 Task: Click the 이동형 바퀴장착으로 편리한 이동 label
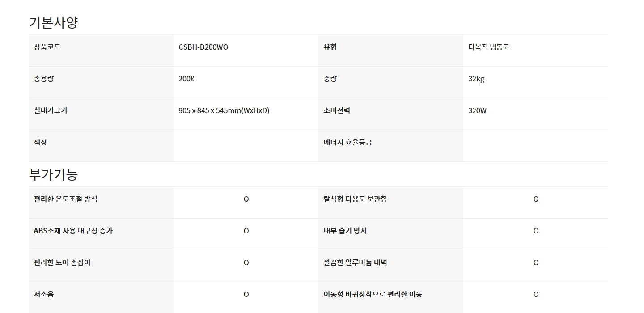[373, 294]
